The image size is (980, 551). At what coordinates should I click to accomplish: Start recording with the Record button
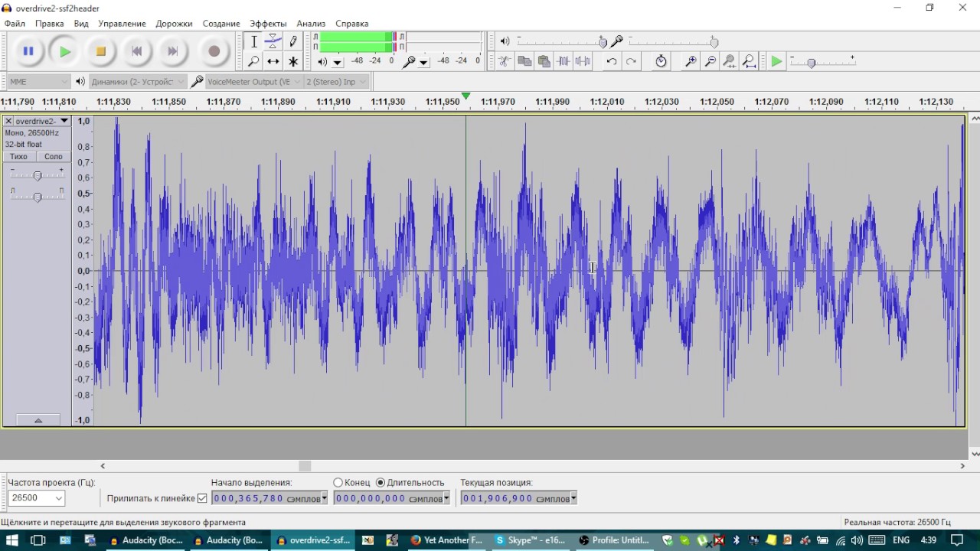pyautogui.click(x=214, y=51)
